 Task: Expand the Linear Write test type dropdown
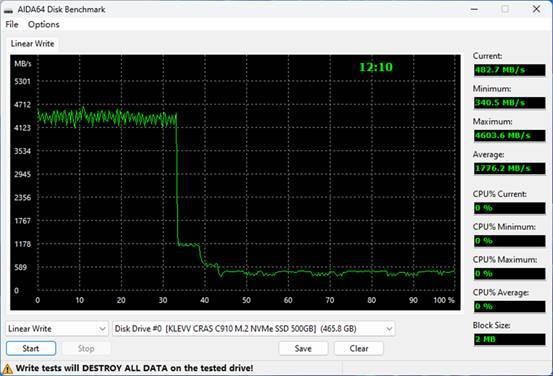57,329
